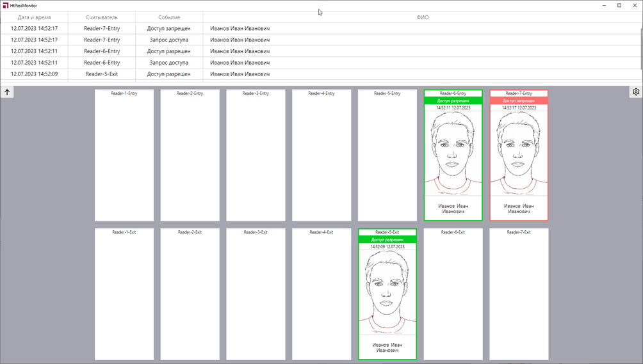
Task: Select Reader-5-Exit row in event log
Action: tap(102, 74)
